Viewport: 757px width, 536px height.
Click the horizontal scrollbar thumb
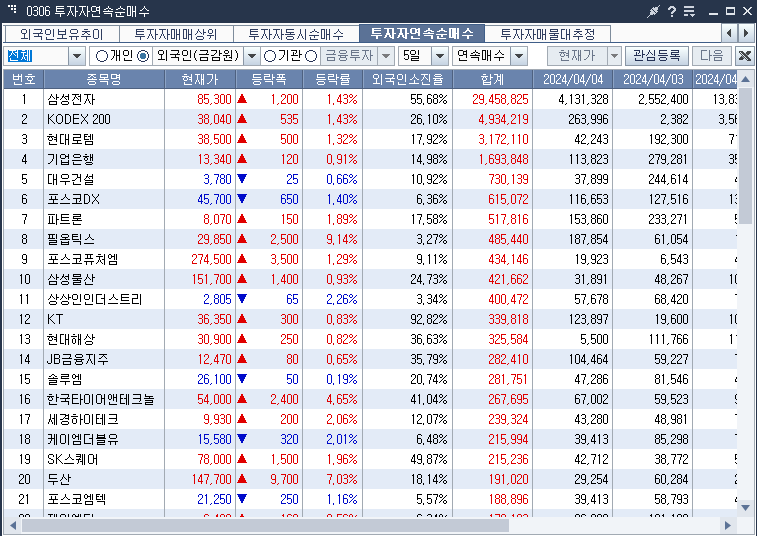click(265, 525)
